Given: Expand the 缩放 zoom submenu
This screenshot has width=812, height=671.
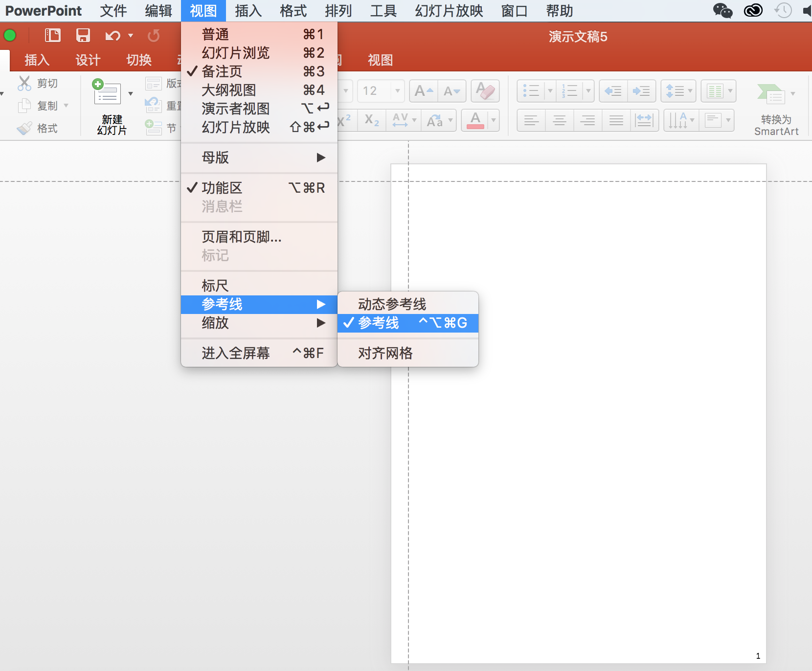Looking at the screenshot, I should [x=259, y=323].
